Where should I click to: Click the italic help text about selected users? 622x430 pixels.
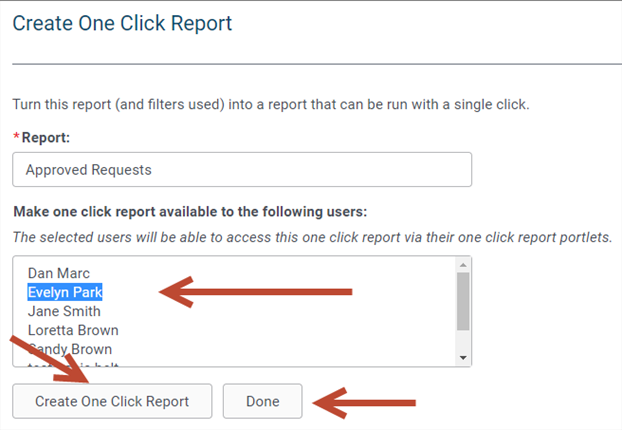point(313,237)
